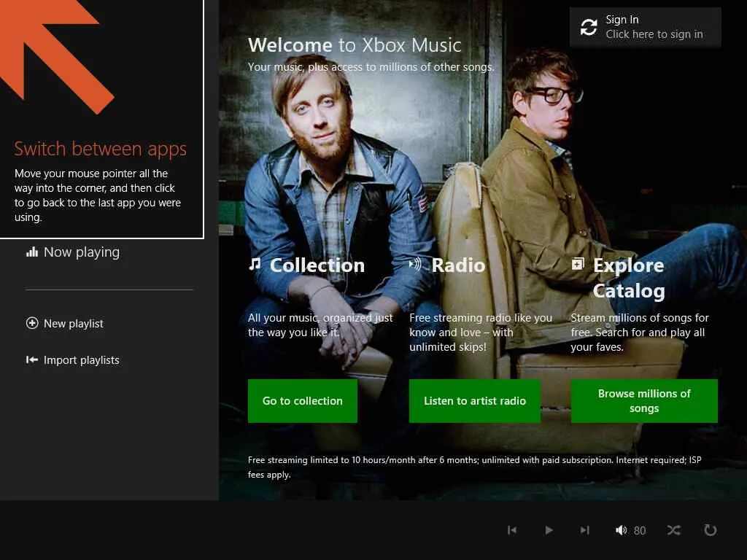Click the Explore Catalog plus-box icon
This screenshot has height=560, width=747.
pyautogui.click(x=578, y=263)
